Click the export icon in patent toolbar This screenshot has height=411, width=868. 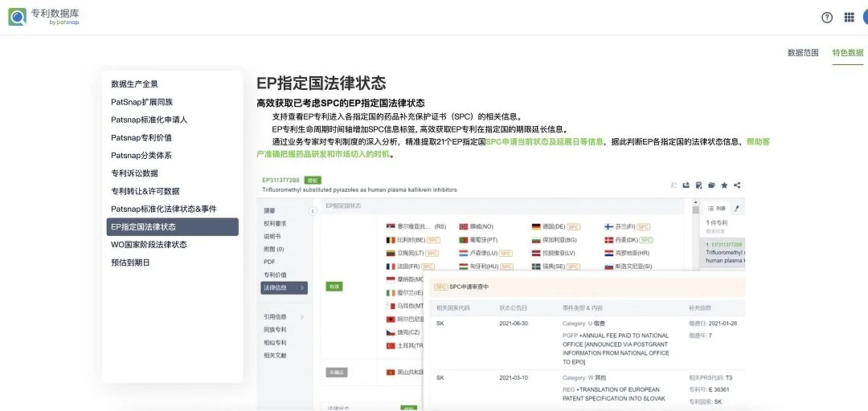tap(686, 185)
